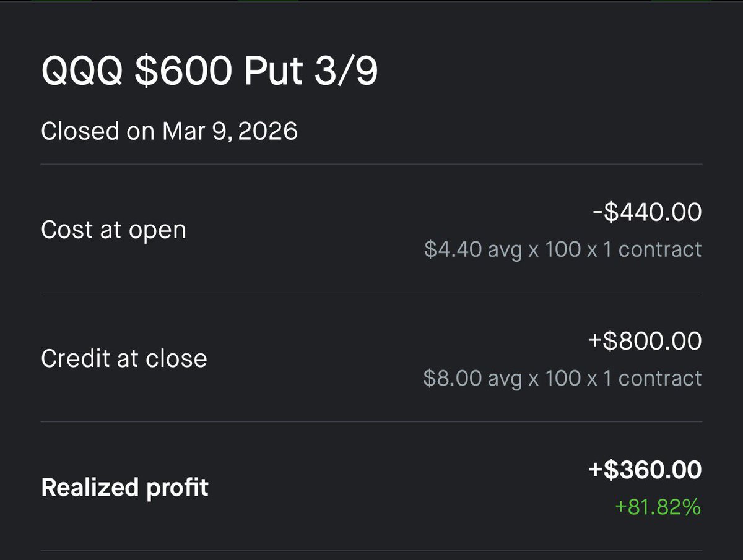This screenshot has height=560, width=743.
Task: Tap the QQQ $600 Put 3/9 title
Action: pos(209,72)
